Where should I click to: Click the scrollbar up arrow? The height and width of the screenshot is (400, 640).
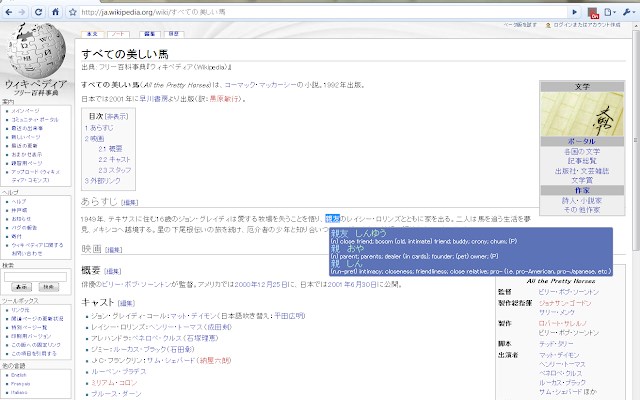pyautogui.click(x=636, y=24)
